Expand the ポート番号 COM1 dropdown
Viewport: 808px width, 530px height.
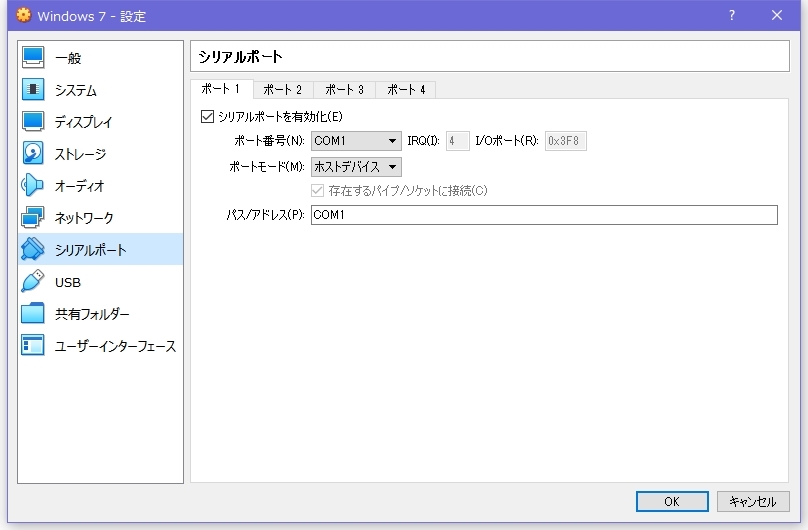point(356,141)
